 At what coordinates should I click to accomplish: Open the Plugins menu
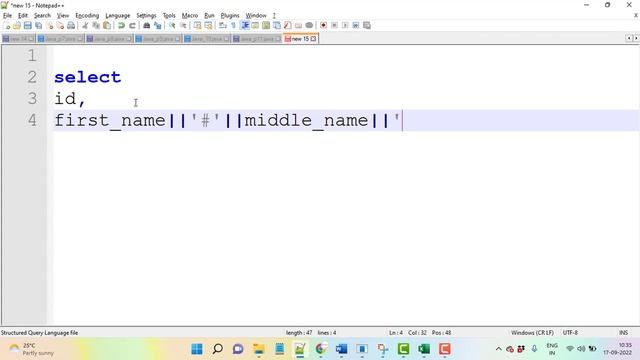230,16
